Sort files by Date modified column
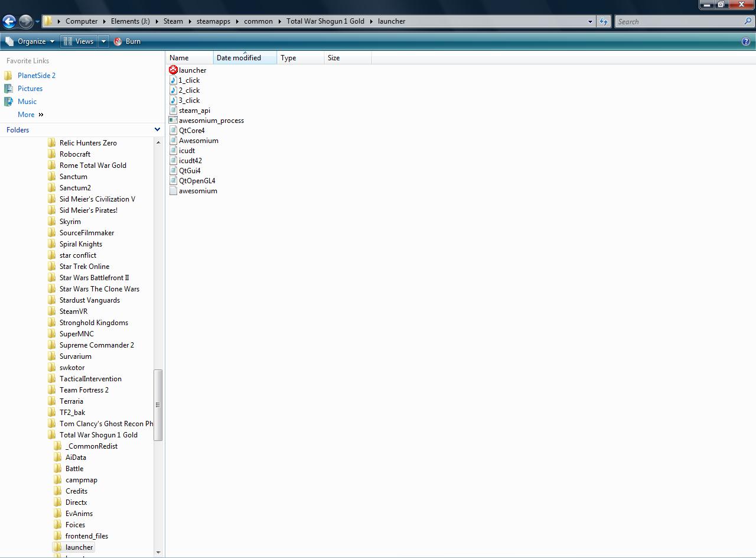This screenshot has width=756, height=558. click(x=245, y=58)
